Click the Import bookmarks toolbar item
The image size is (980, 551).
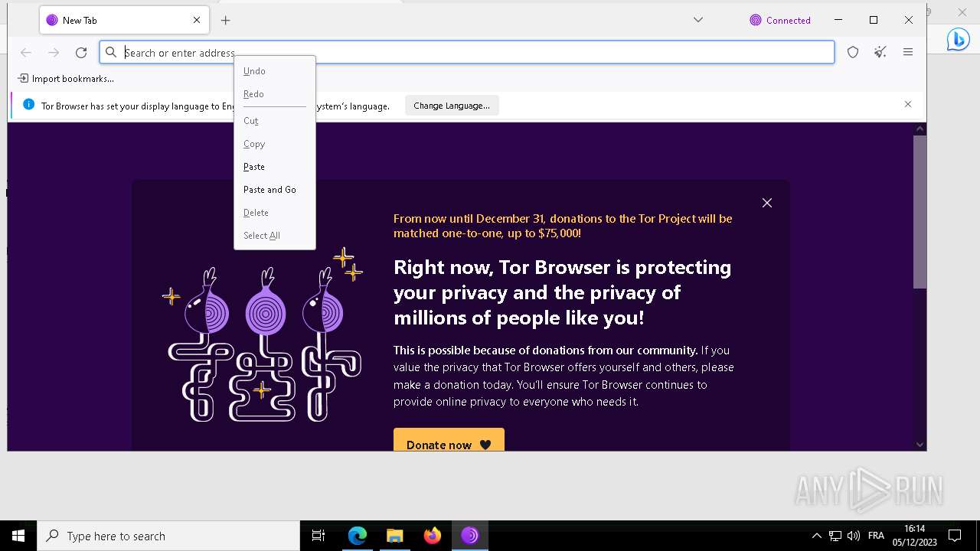[66, 78]
